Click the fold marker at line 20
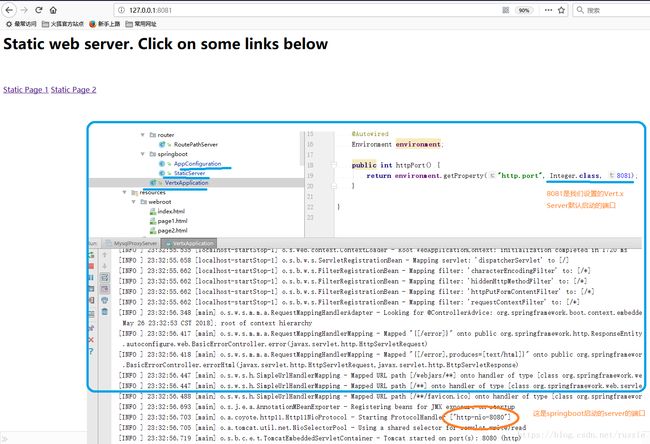This screenshot has width=650, height=444. 334,186
